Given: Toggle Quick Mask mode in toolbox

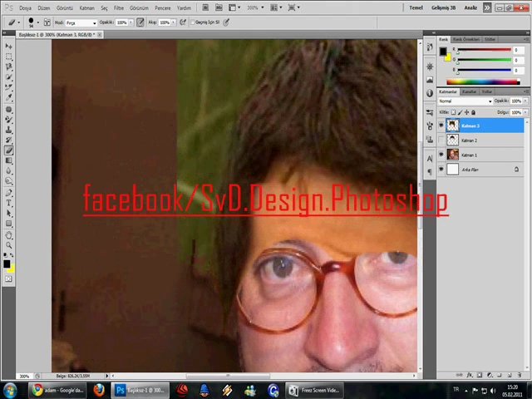Looking at the screenshot, I should pyautogui.click(x=9, y=278).
